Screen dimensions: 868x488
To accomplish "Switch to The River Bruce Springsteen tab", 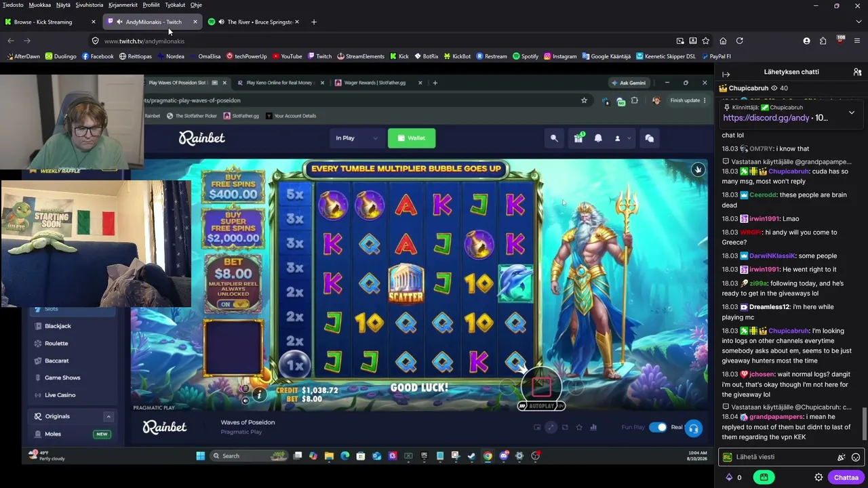I will [x=254, y=22].
